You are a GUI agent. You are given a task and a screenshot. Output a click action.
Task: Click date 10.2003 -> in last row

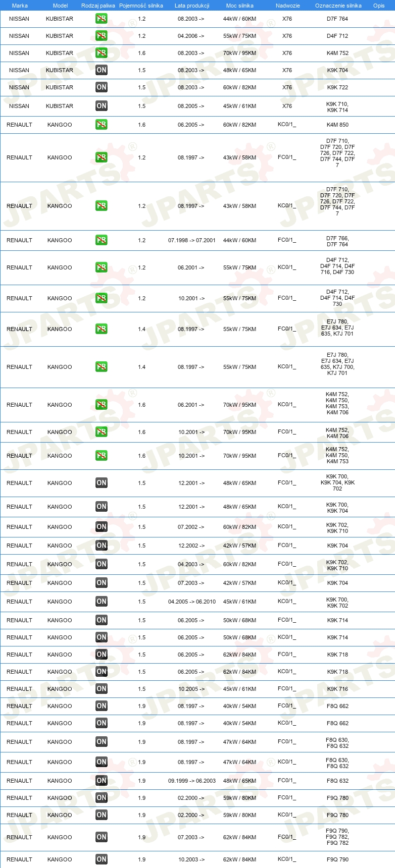pos(191,859)
